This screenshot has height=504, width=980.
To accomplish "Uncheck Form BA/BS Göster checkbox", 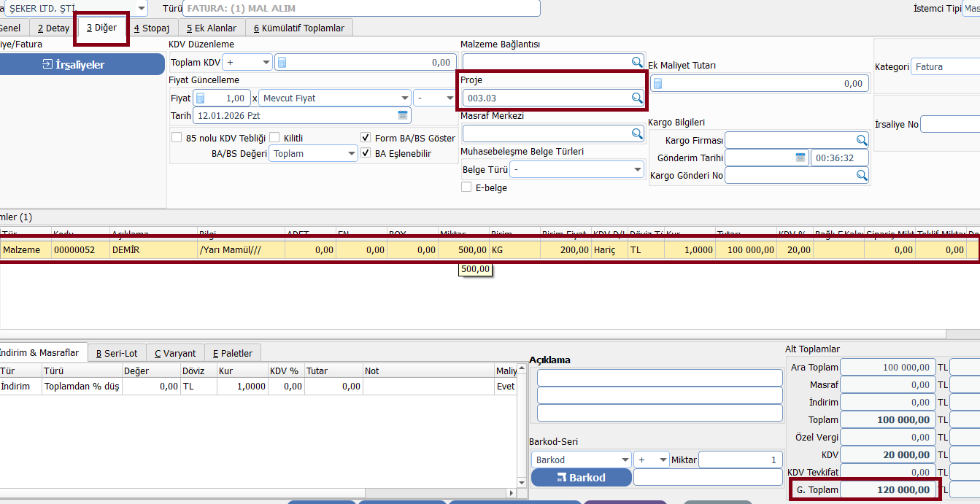I will click(x=366, y=137).
